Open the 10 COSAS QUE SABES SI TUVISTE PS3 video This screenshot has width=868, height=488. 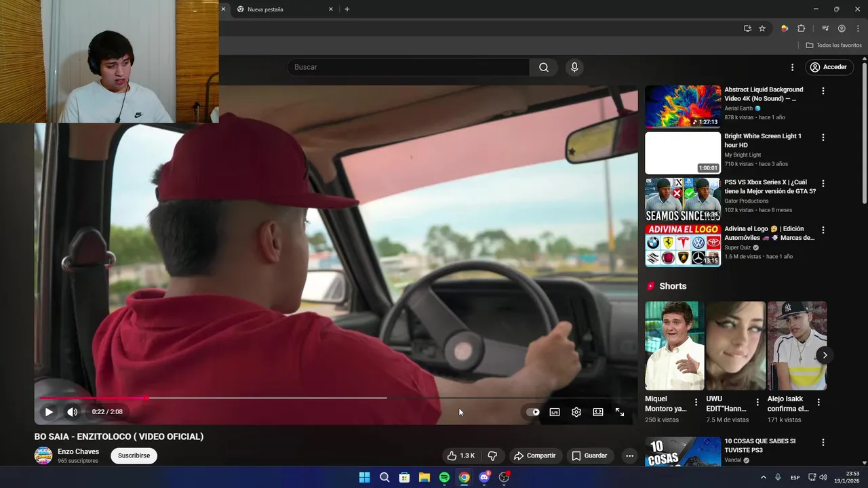coord(683,451)
